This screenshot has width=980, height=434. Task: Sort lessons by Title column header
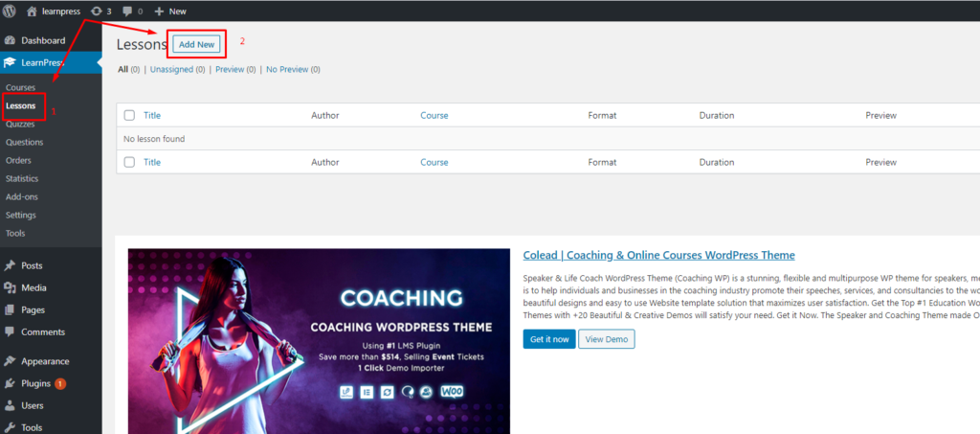click(x=152, y=116)
